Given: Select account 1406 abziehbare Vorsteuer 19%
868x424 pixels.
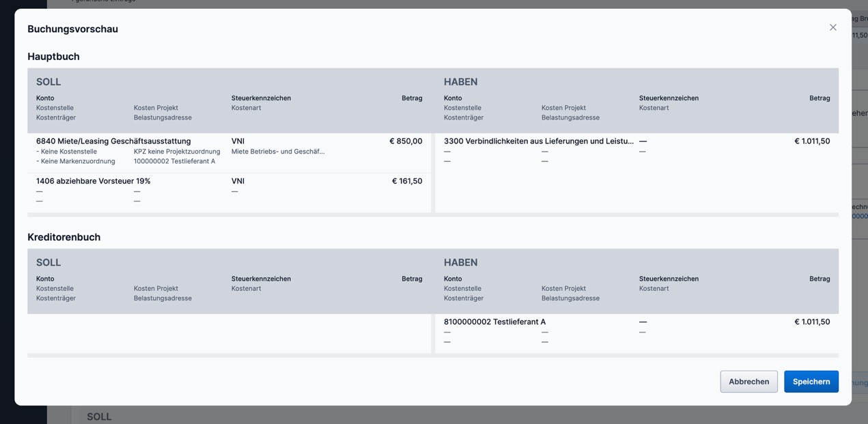Looking at the screenshot, I should [94, 181].
